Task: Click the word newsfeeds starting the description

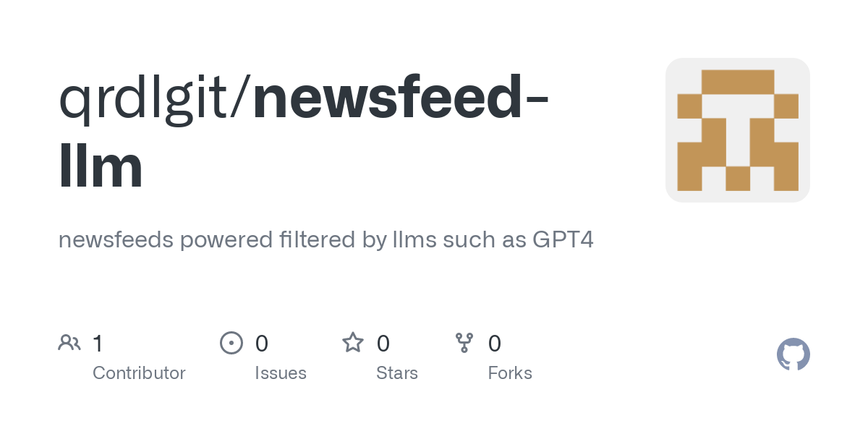Action: [x=116, y=239]
